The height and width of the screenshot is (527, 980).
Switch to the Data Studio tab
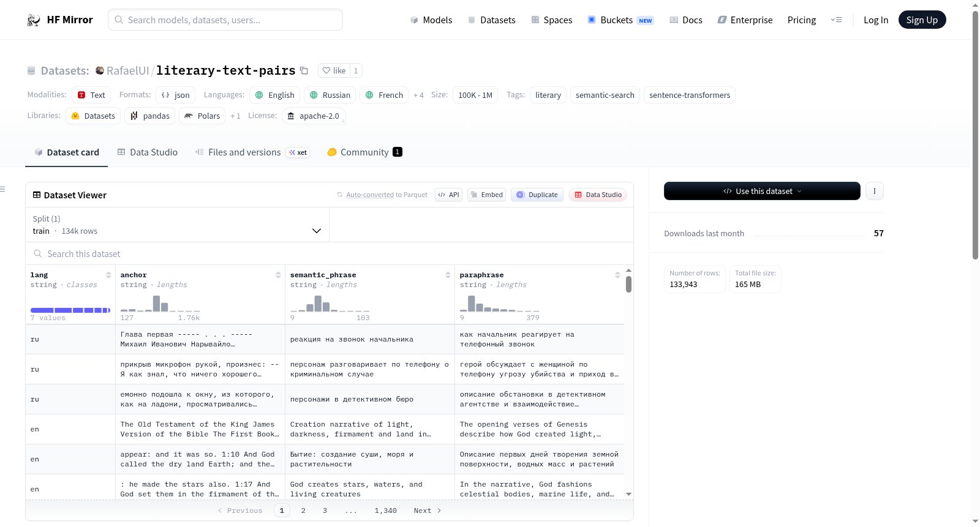coord(147,152)
